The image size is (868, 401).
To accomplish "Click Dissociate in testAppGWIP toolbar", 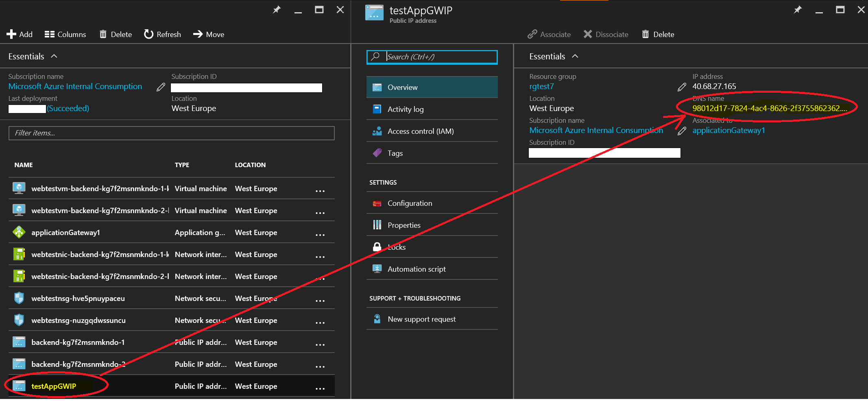I will pyautogui.click(x=606, y=34).
